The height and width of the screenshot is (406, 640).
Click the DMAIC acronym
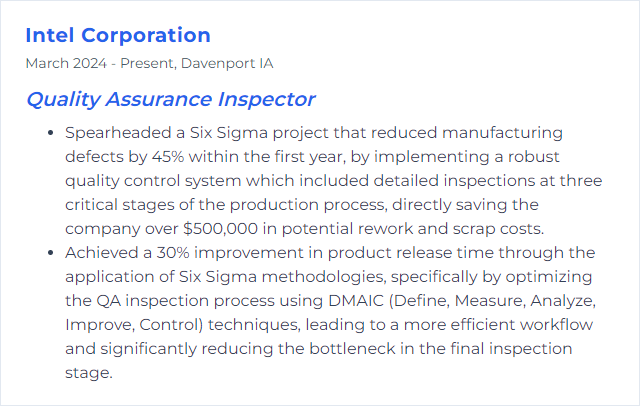click(356, 301)
